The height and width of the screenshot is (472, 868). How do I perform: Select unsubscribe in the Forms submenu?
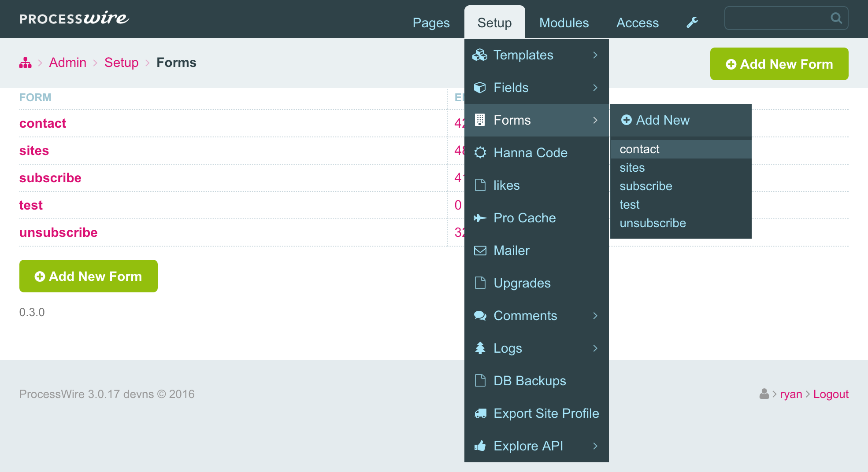tap(681, 223)
